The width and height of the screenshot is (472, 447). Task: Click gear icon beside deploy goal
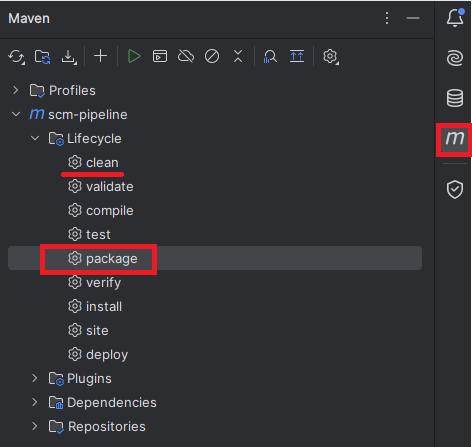tap(75, 354)
